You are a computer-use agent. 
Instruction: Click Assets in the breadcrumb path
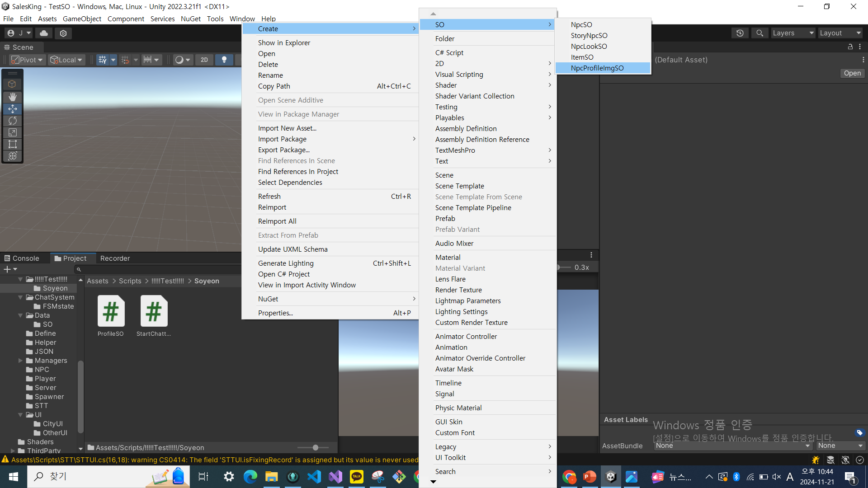pos(98,281)
